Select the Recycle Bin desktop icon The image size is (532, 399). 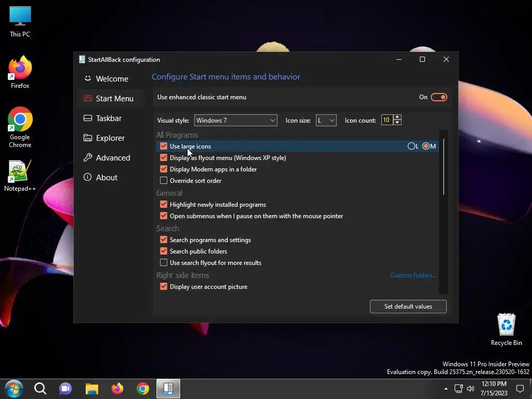[x=506, y=329]
